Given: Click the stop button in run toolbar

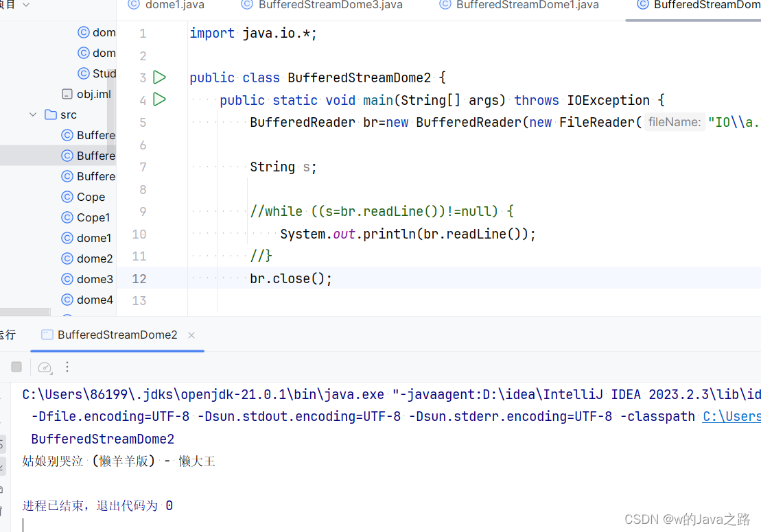Looking at the screenshot, I should pos(16,367).
